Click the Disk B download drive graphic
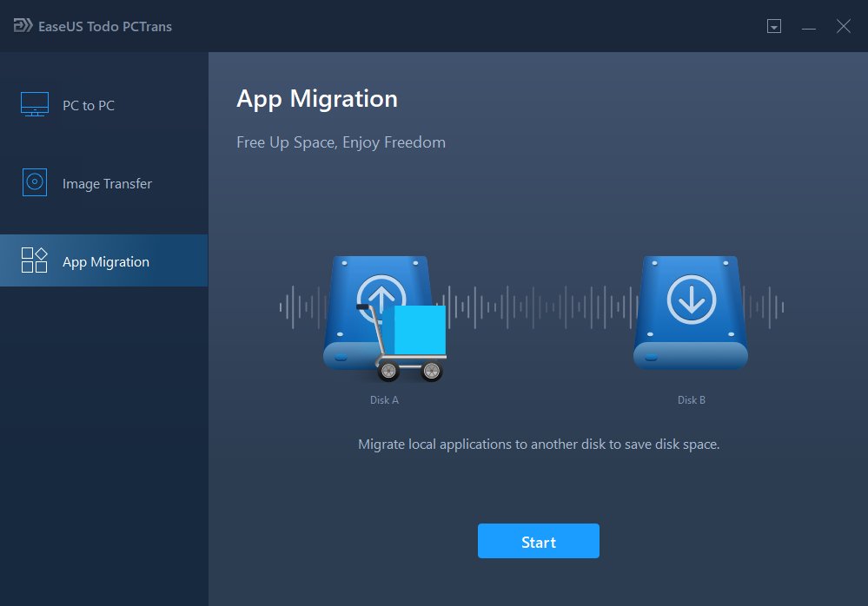 [691, 313]
